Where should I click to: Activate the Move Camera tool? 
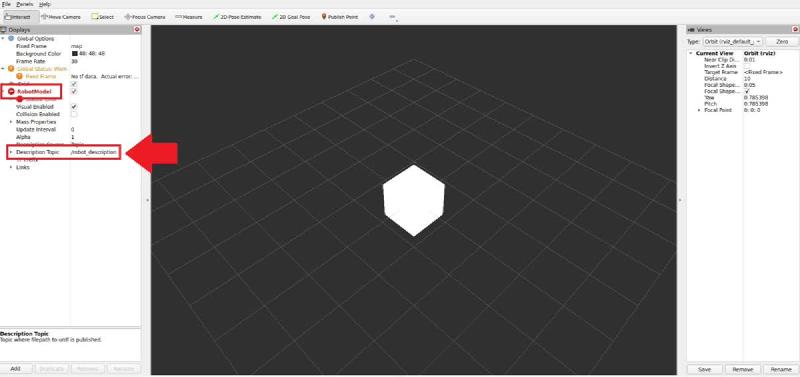(61, 17)
